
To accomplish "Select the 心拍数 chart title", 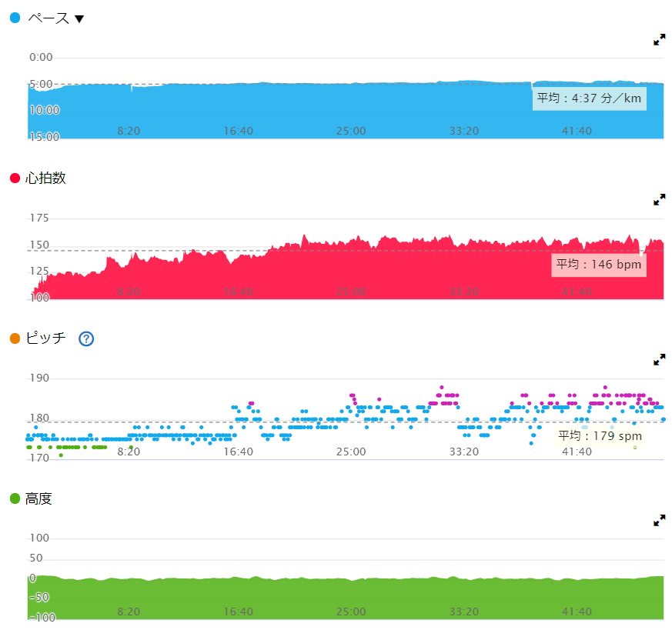I will (x=45, y=178).
